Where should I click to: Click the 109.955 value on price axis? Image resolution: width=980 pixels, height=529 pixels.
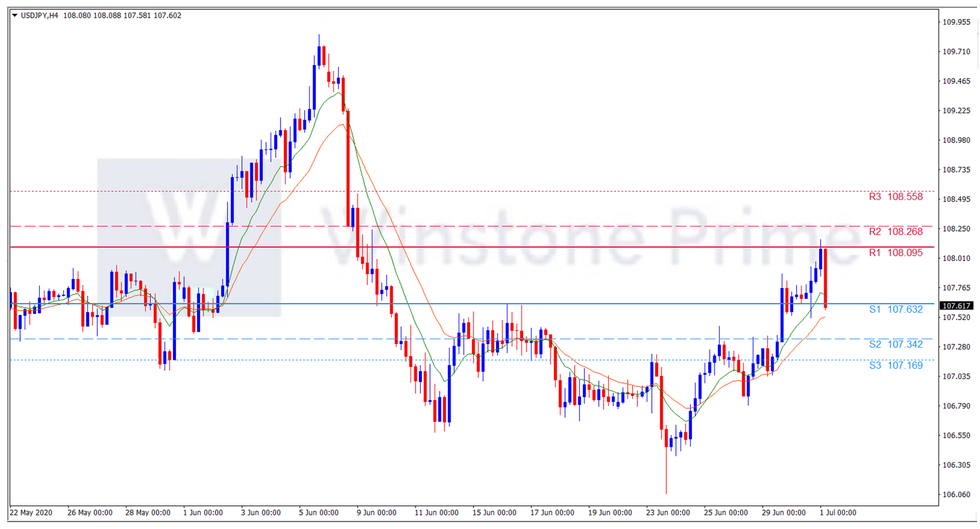point(956,22)
